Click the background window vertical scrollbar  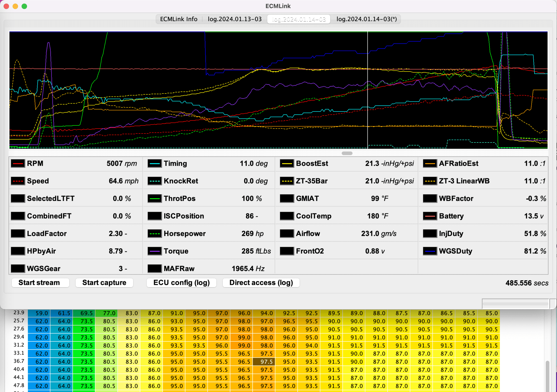[548, 376]
